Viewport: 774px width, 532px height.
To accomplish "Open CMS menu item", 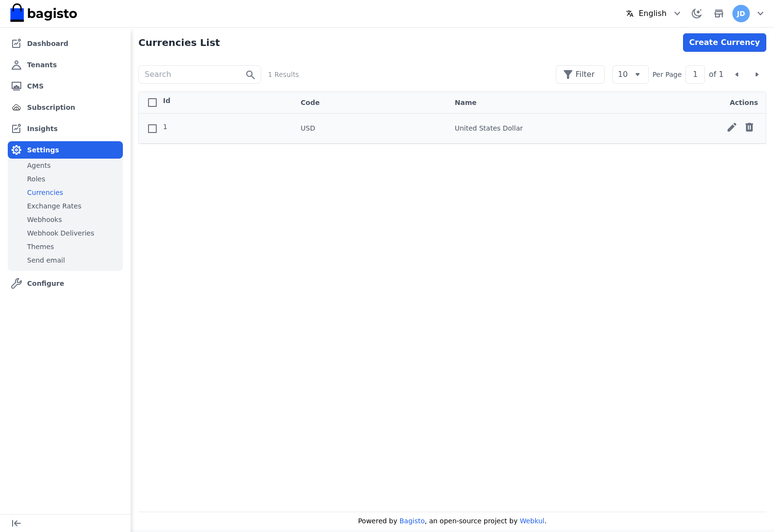I will coord(65,86).
